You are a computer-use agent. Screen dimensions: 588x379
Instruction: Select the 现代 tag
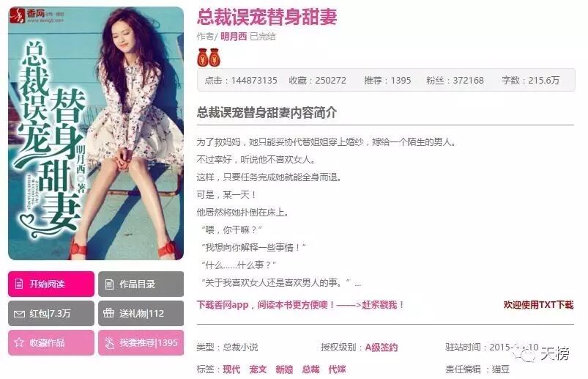231,369
